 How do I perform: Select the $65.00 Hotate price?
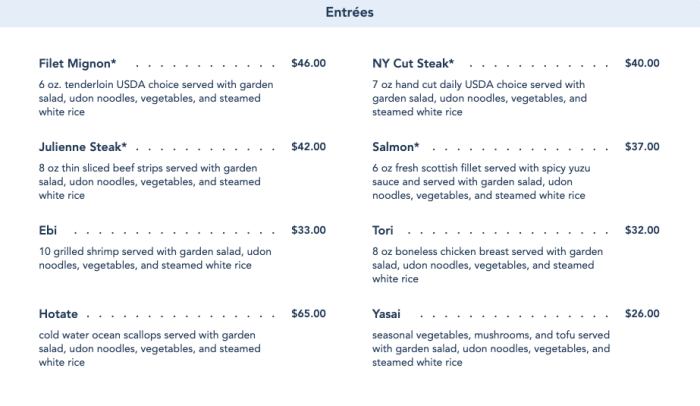(x=308, y=314)
